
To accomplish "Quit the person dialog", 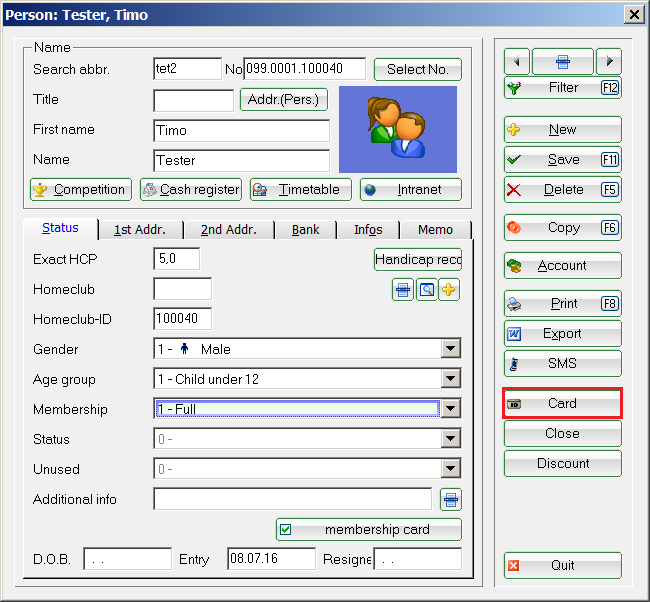I will 563,566.
